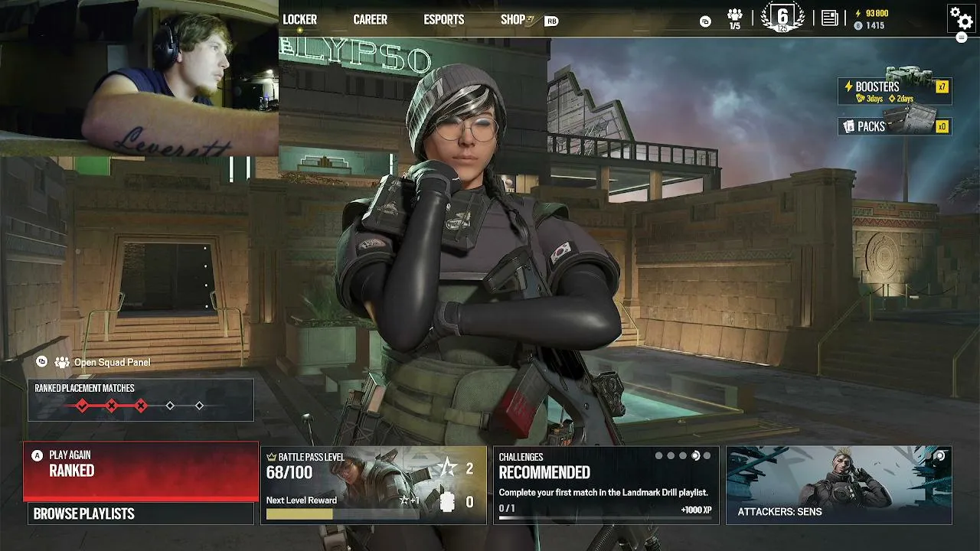Click the third placement match marker
Screen dimensions: 980x551
[x=141, y=406]
